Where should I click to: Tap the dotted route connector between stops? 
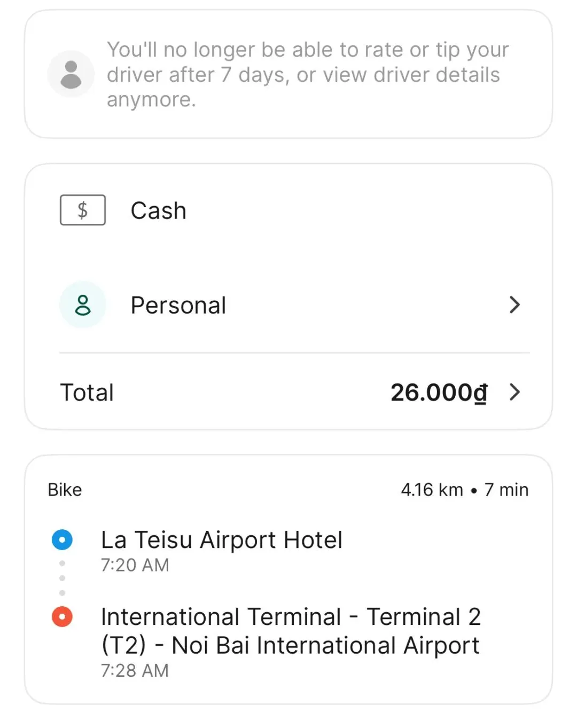click(x=62, y=578)
